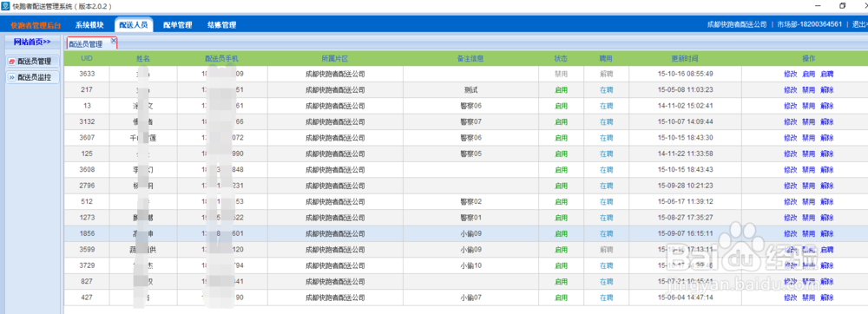Click 启聘 for UID 3633 row
Viewport: 868px width, 314px height.
pos(827,74)
